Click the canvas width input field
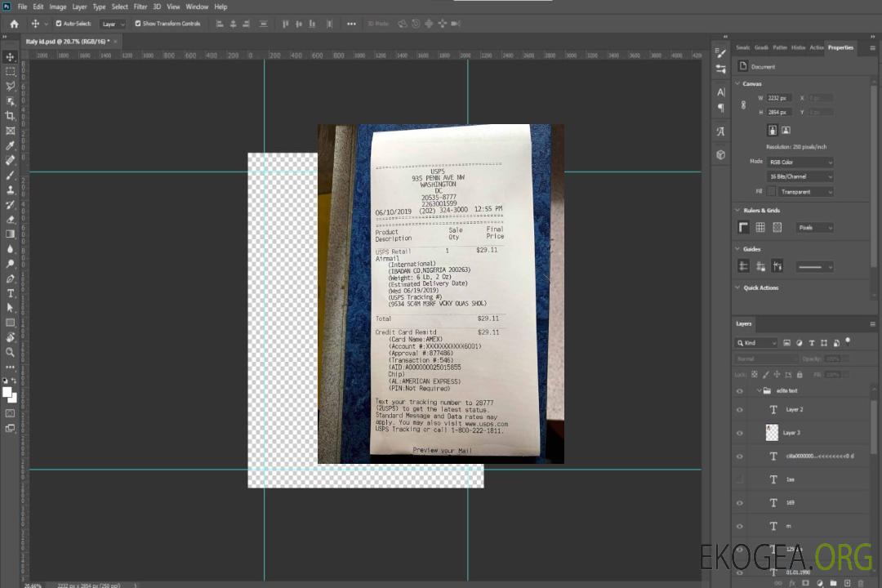This screenshot has height=588, width=882. pos(779,98)
